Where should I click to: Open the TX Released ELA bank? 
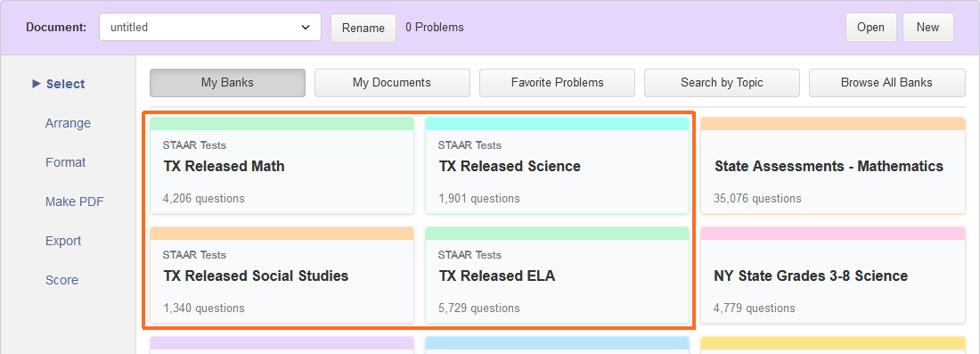point(557,276)
